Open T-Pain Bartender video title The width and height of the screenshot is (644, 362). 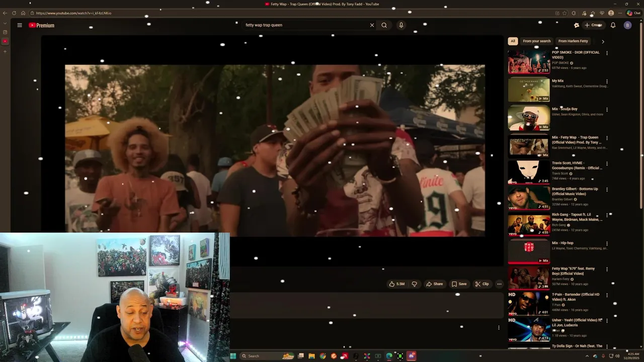tap(576, 297)
